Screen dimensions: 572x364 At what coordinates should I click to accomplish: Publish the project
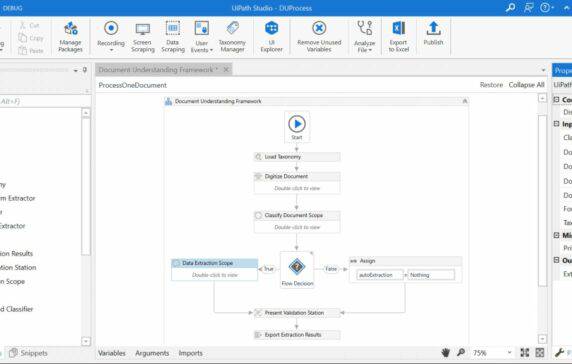(433, 33)
